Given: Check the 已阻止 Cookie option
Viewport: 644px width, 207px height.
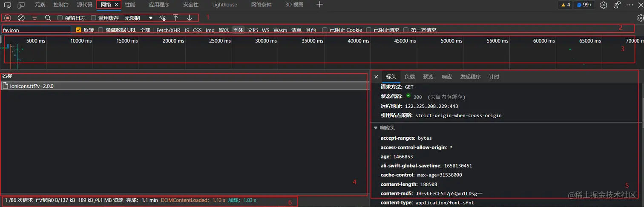Looking at the screenshot, I should [x=325, y=30].
